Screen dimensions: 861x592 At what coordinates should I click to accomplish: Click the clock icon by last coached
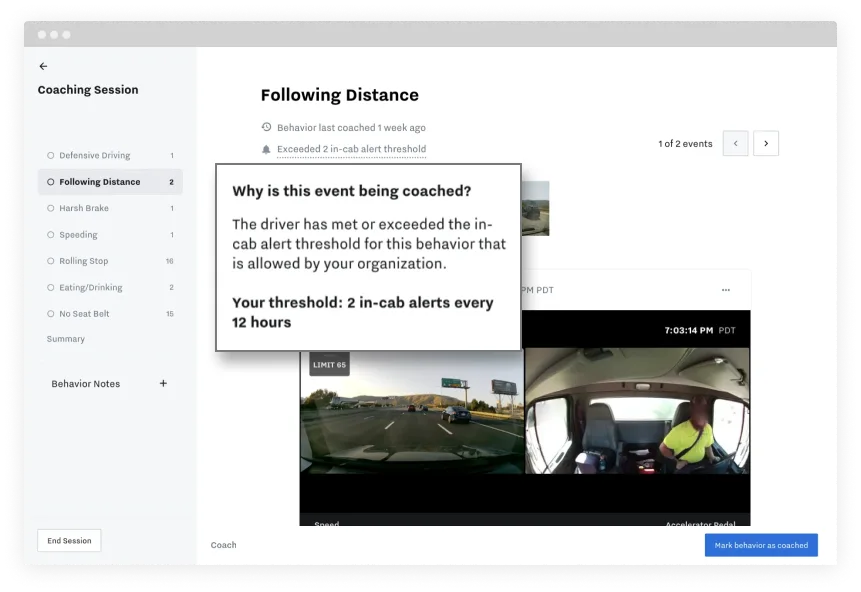266,127
